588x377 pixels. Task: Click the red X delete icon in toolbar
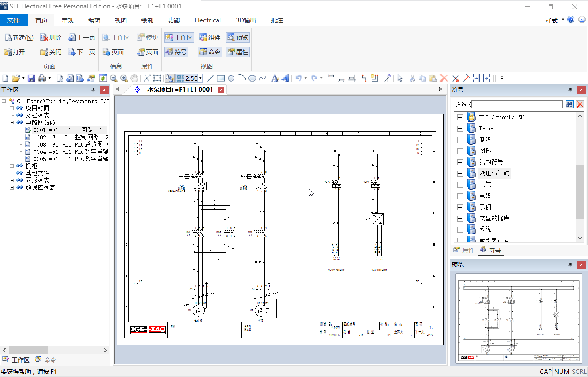(x=444, y=78)
